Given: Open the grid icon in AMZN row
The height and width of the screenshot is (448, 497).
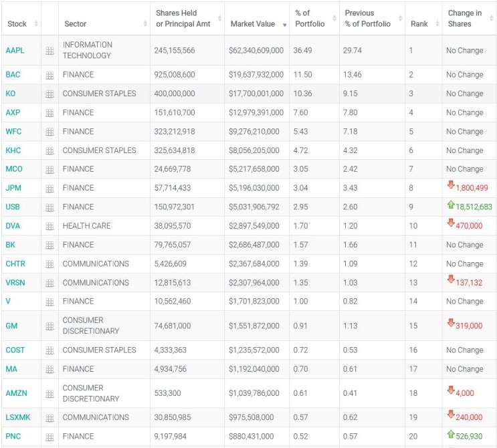Looking at the screenshot, I should [49, 394].
